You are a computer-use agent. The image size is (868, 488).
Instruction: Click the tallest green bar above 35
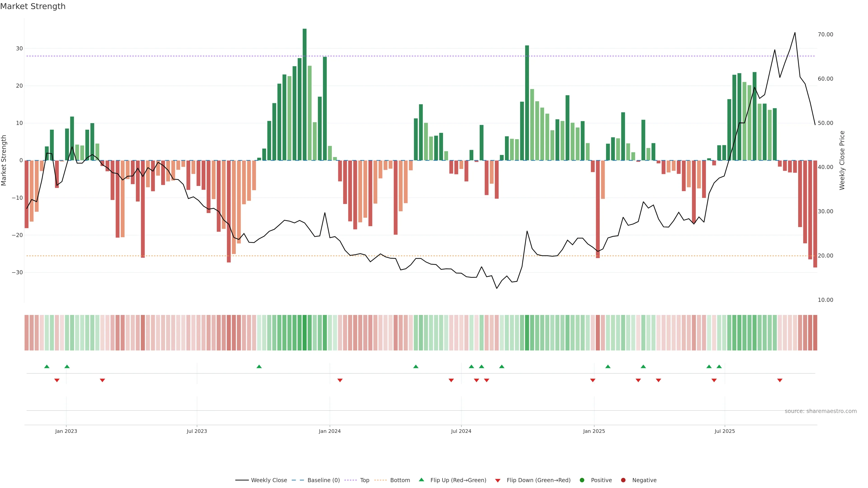coord(305,94)
